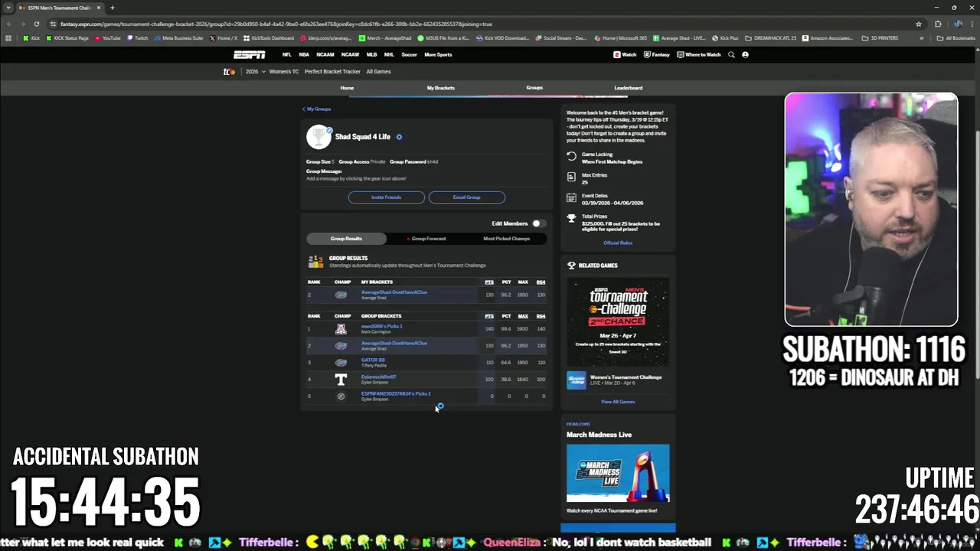
Task: Switch to the Group Forecast tab
Action: [x=427, y=239]
